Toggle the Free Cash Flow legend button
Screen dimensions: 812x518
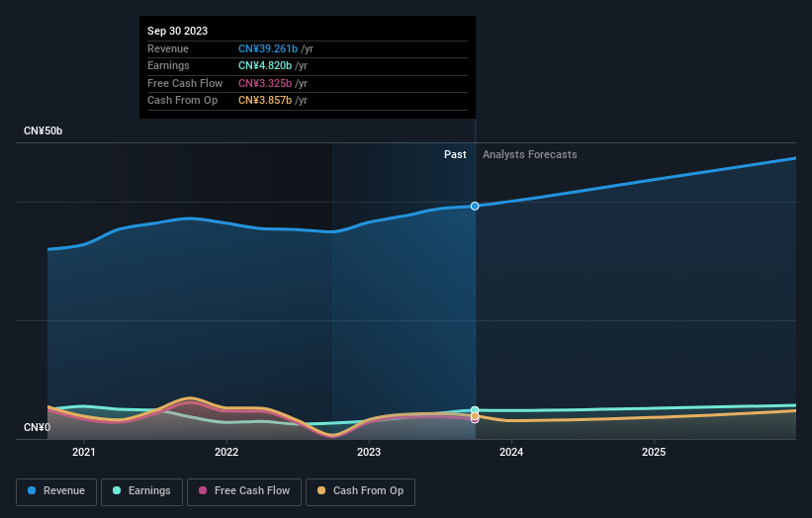click(x=244, y=491)
